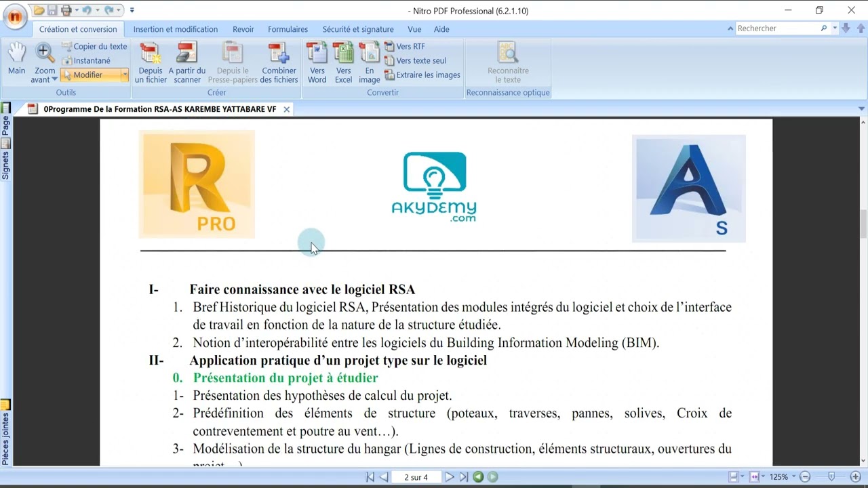Click the zoom out minus button
This screenshot has height=488, width=868.
[805, 477]
